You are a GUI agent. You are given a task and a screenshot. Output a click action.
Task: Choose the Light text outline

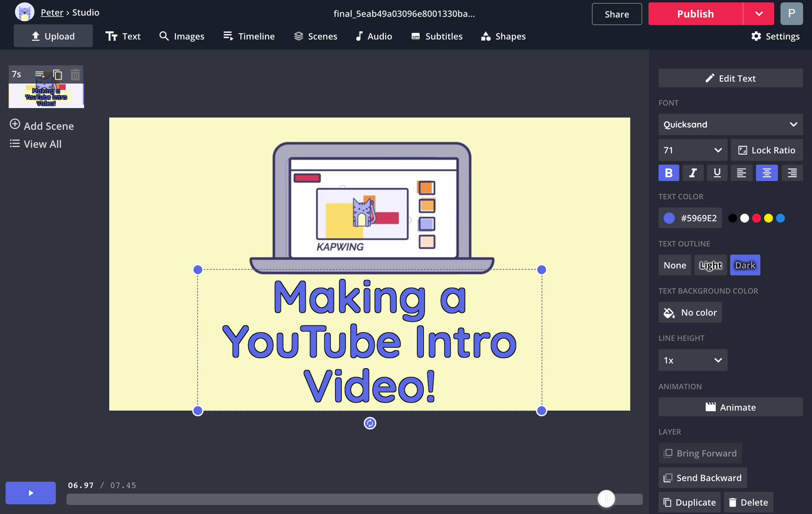(x=710, y=265)
